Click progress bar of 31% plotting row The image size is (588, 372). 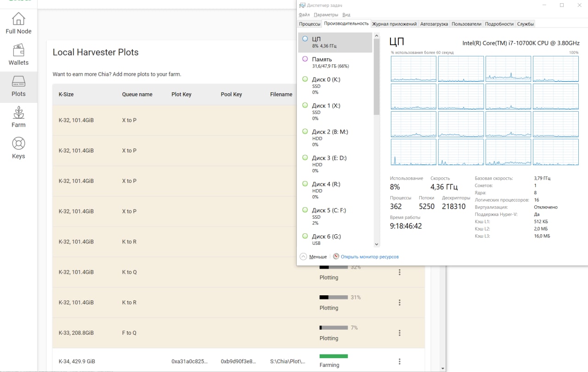pyautogui.click(x=334, y=297)
